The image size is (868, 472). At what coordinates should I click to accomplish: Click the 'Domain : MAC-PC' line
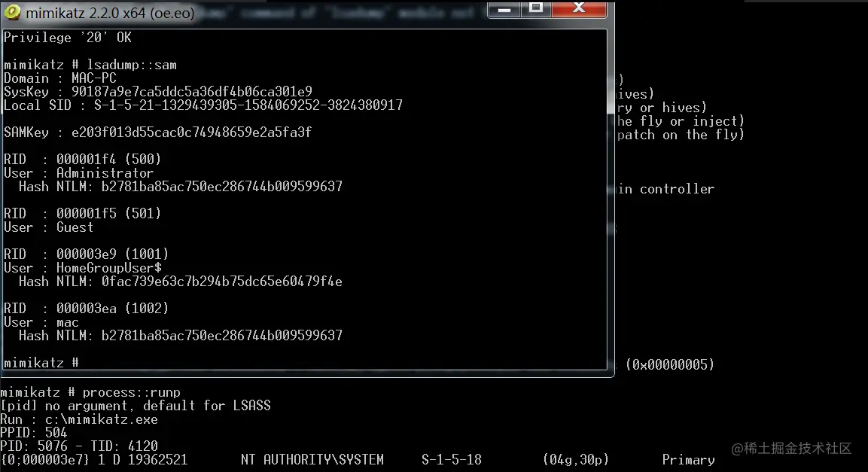point(60,78)
